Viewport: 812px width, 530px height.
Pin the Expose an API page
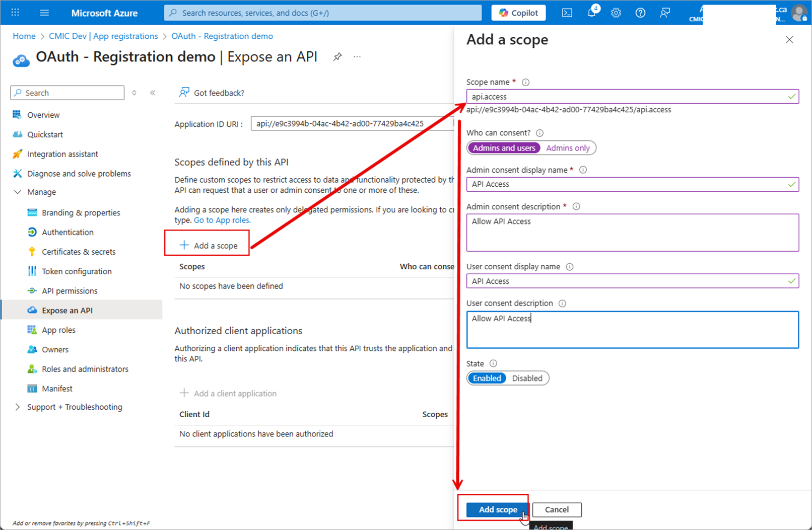337,57
